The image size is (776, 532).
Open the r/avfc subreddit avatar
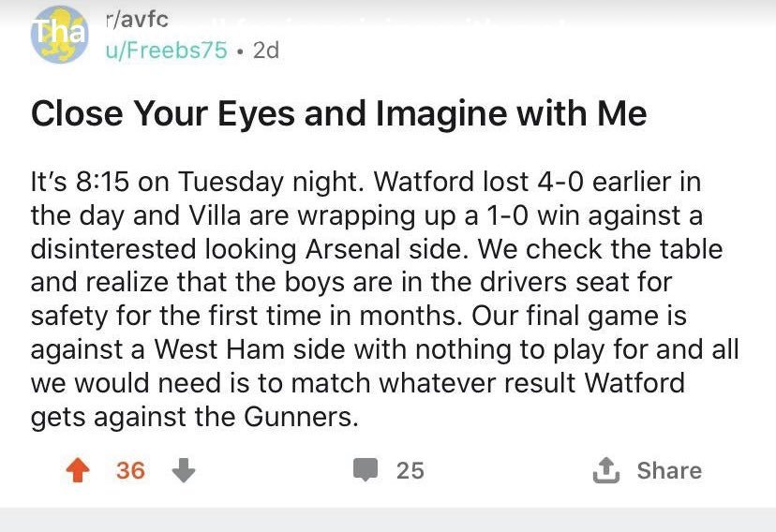[60, 35]
